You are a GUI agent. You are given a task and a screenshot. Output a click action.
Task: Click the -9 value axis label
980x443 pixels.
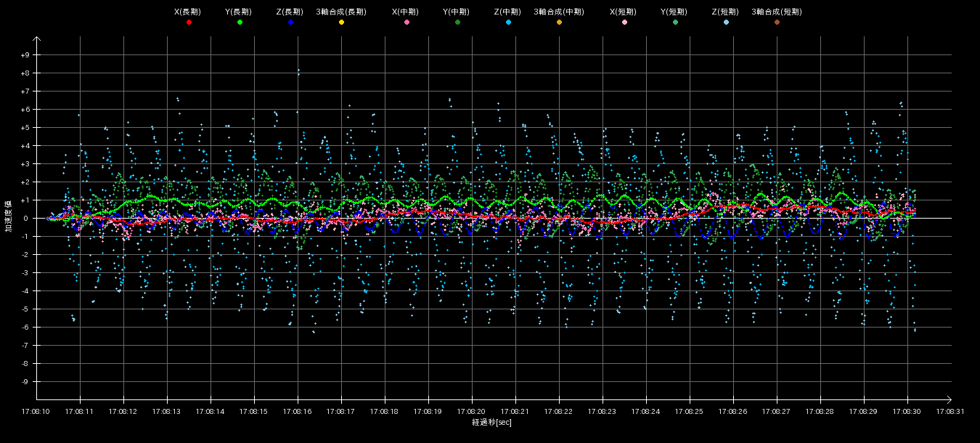pyautogui.click(x=25, y=382)
